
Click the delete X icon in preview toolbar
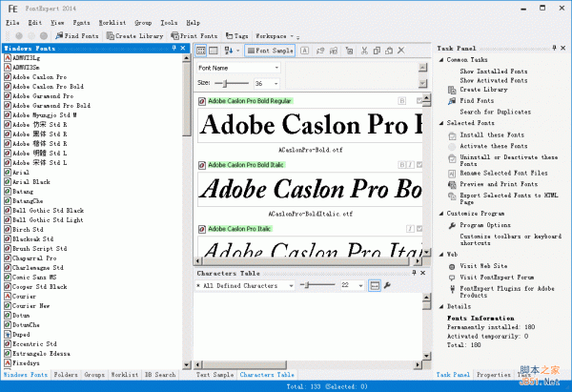401,51
